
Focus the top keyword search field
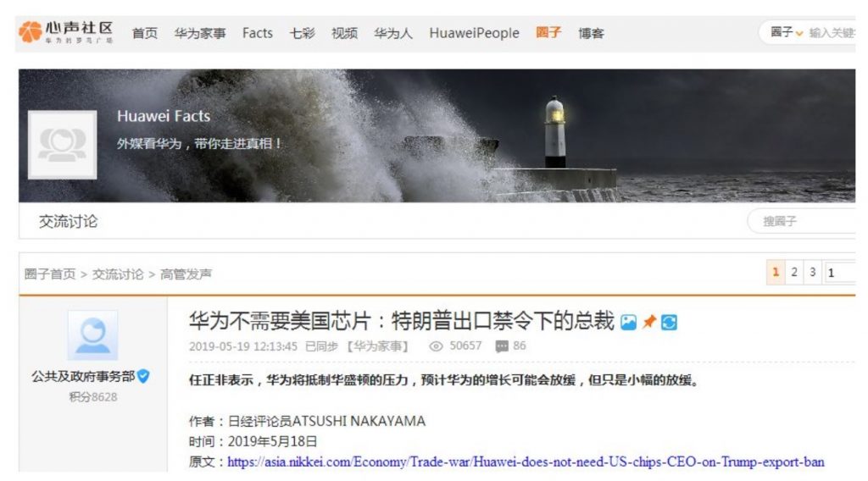point(832,33)
